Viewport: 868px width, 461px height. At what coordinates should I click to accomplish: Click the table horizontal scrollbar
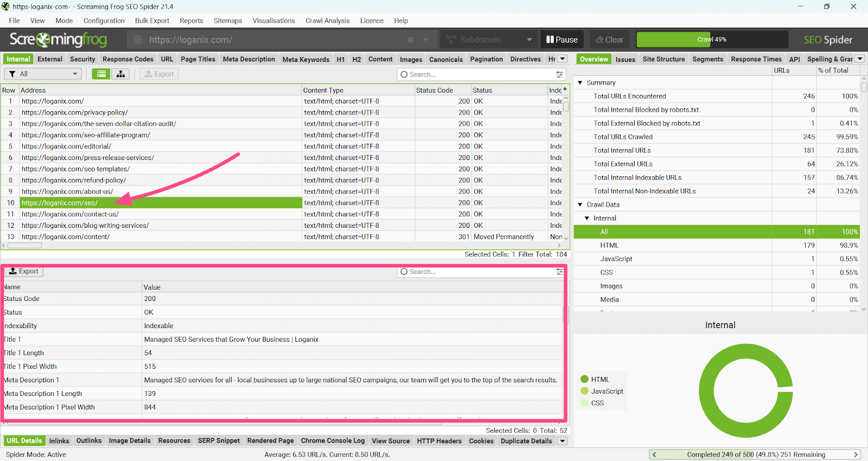click(x=24, y=245)
